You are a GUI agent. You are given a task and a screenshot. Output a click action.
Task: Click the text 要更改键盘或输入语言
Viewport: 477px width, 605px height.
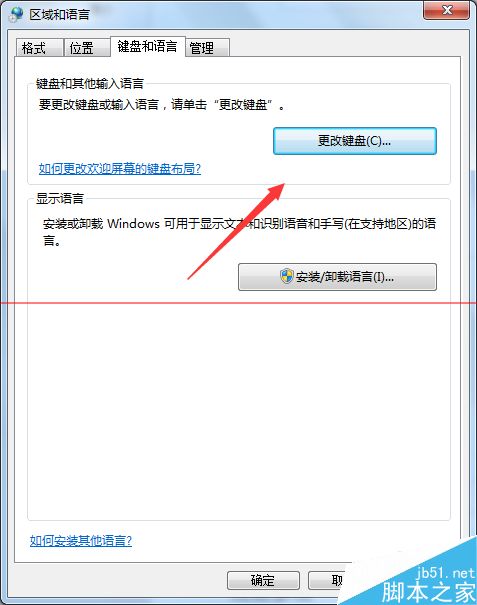pyautogui.click(x=99, y=105)
